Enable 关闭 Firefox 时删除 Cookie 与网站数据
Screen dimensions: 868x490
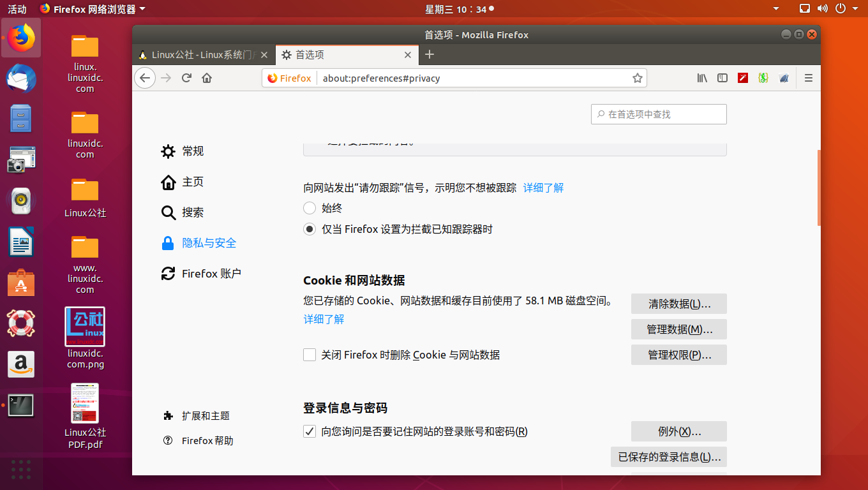[310, 355]
